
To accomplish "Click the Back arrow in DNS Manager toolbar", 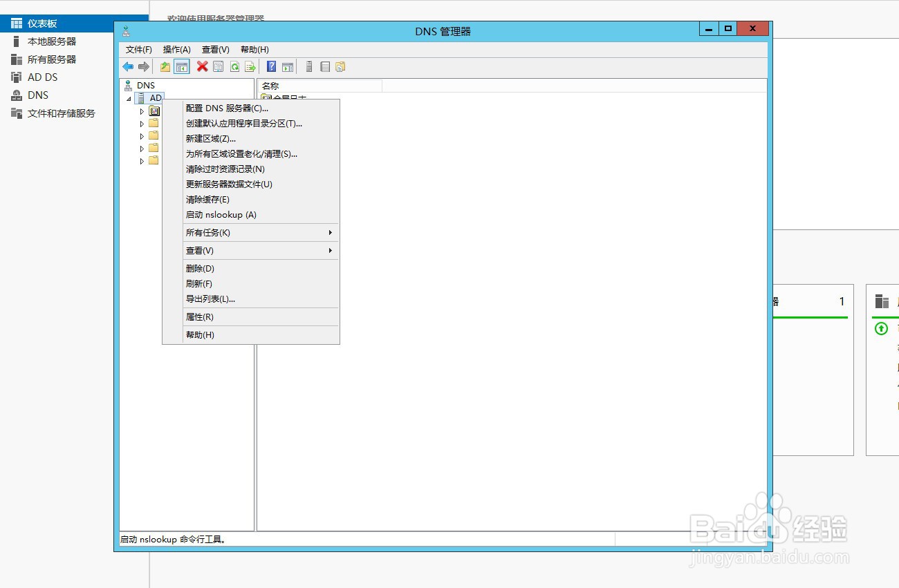I will (128, 67).
